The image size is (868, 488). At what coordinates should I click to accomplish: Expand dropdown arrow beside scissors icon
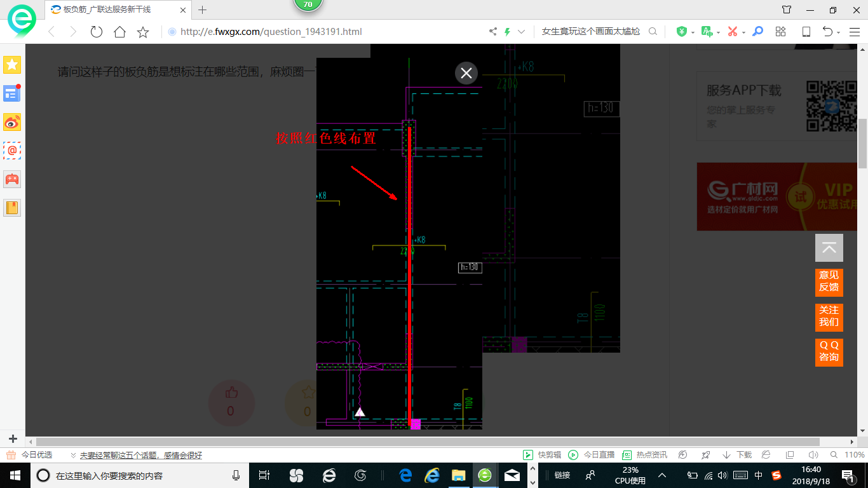pyautogui.click(x=743, y=32)
